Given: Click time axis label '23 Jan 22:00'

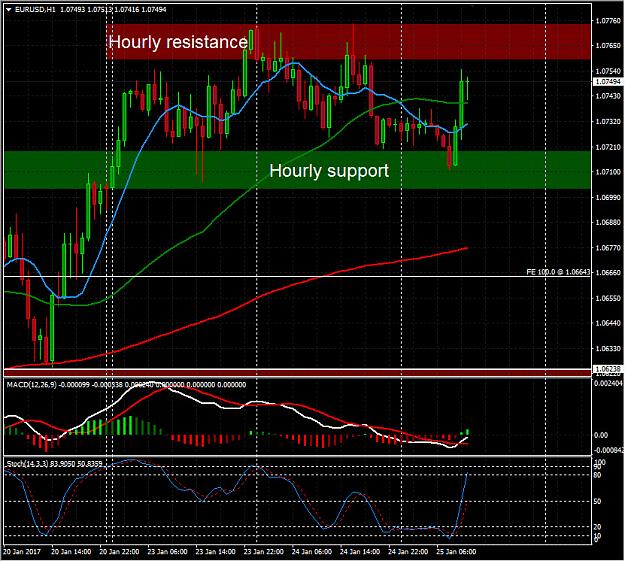Looking at the screenshot, I should [263, 552].
